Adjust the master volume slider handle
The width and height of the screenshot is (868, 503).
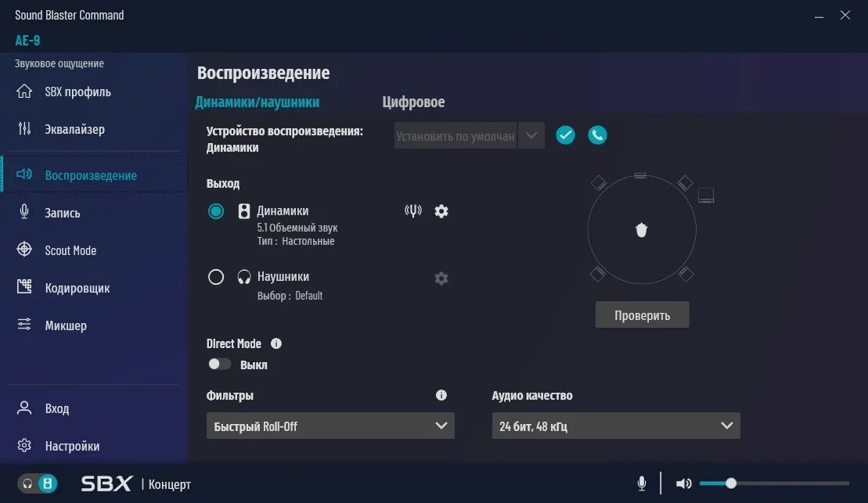[731, 483]
